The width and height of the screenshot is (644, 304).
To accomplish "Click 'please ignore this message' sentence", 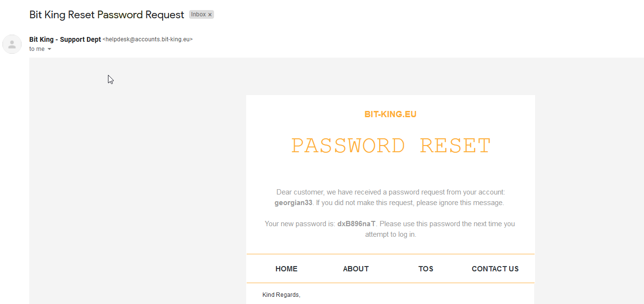I will click(x=460, y=203).
